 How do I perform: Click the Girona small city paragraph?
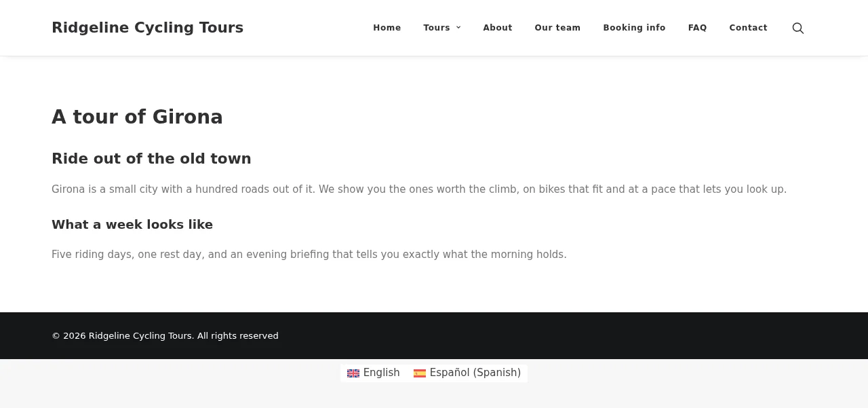pyautogui.click(x=419, y=189)
